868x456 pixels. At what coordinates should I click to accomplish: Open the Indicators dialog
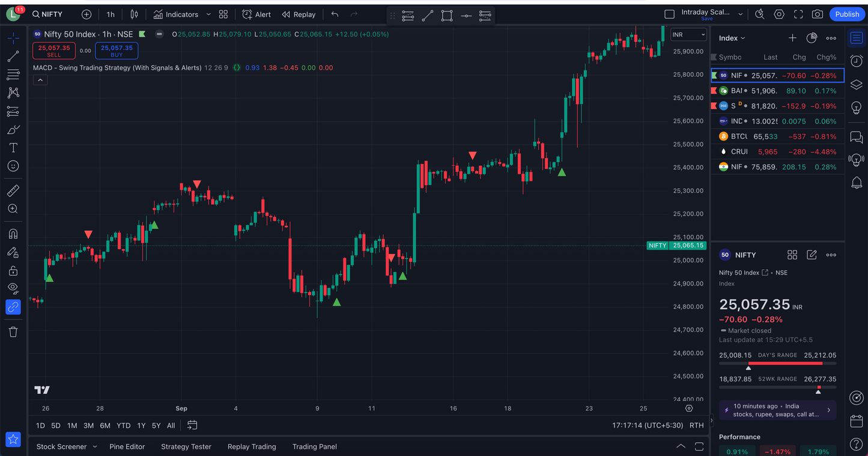175,14
